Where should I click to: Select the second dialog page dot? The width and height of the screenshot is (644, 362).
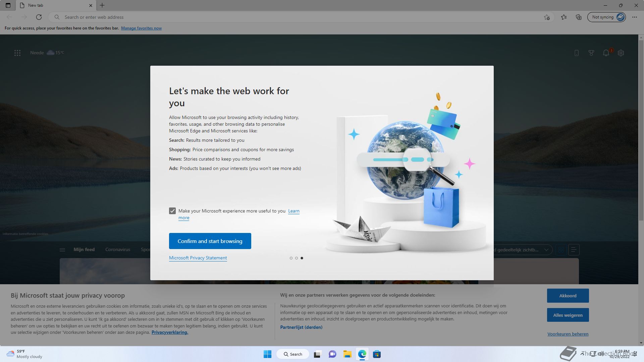[x=297, y=258]
